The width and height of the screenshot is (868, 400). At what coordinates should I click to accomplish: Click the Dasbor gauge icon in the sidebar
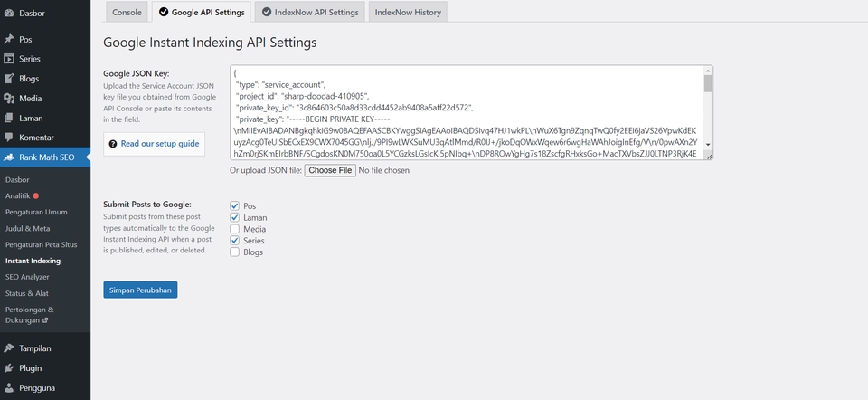[x=8, y=13]
